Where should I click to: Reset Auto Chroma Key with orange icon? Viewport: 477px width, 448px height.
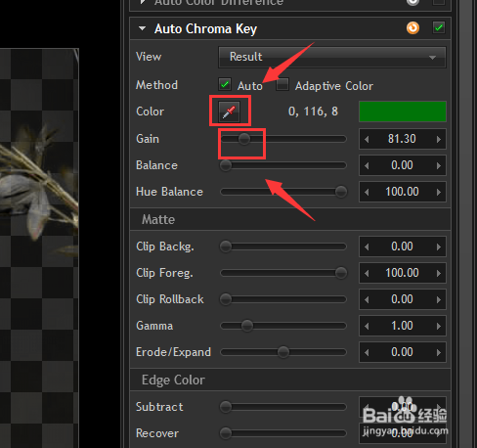point(412,28)
